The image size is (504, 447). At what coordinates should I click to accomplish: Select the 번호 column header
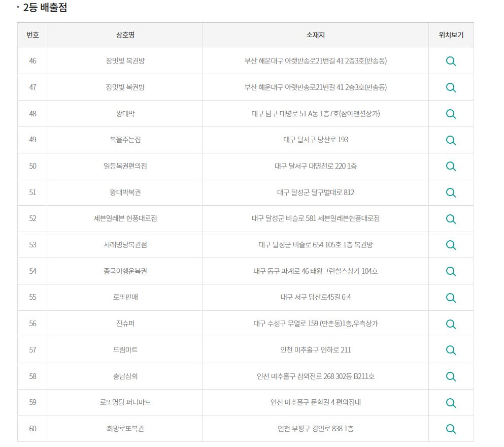tap(33, 35)
